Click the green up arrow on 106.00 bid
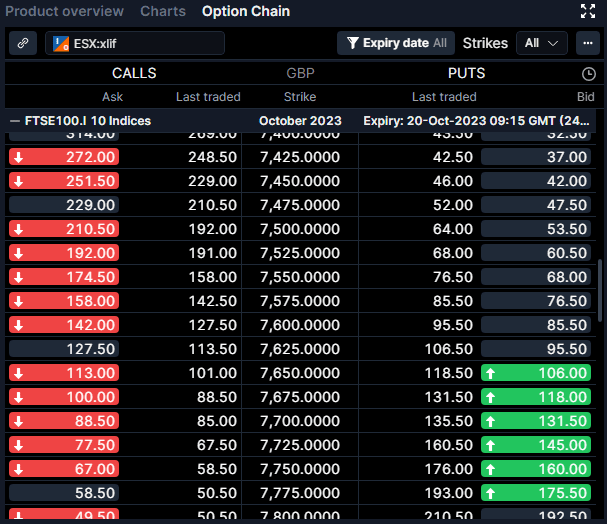Viewport: 607px width, 524px height. 491,373
